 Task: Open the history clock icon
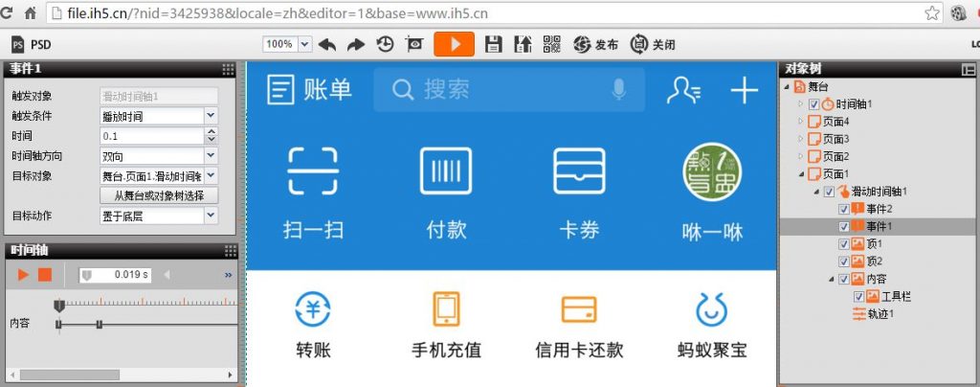coord(385,44)
